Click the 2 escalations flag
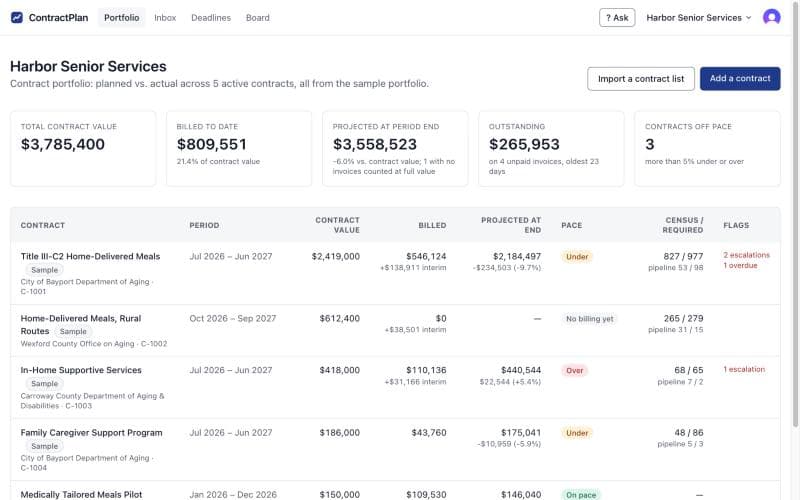The image size is (800, 500). [x=746, y=255]
